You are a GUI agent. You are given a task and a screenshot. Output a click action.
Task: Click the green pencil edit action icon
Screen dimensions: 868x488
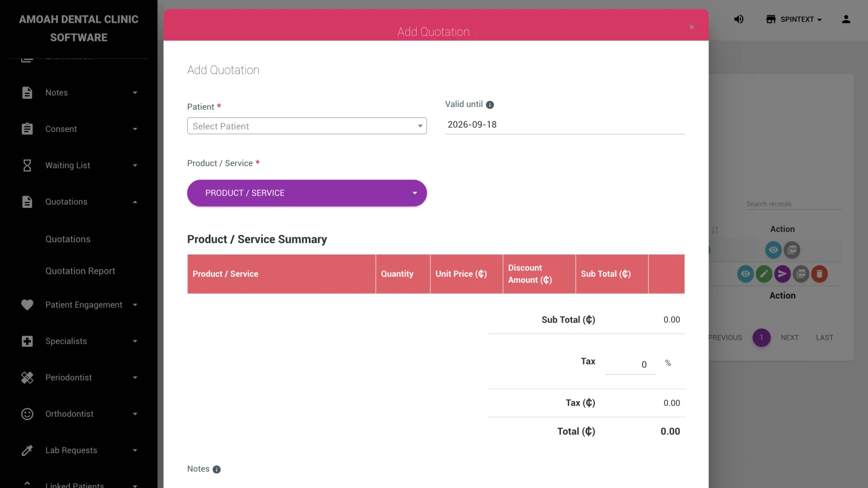click(x=764, y=274)
